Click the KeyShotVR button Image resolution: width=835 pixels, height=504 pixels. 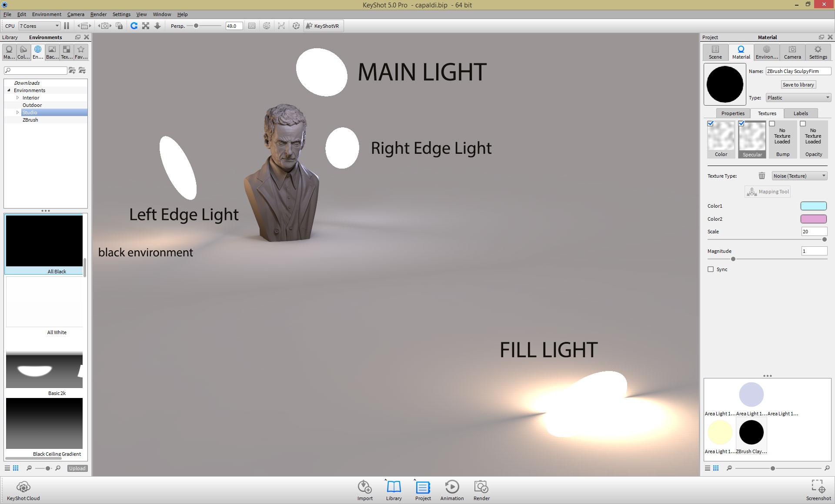click(x=323, y=26)
